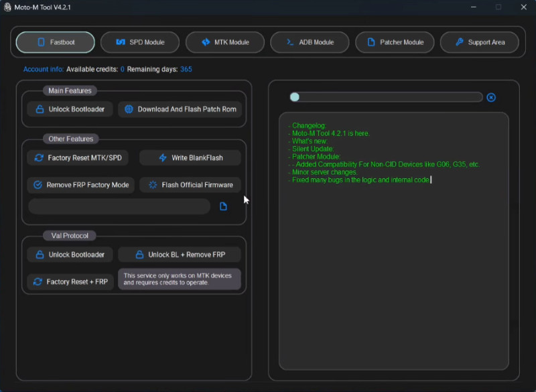Click Flash Official Firmware button
Viewport: 536px width, 392px height.
pos(190,185)
